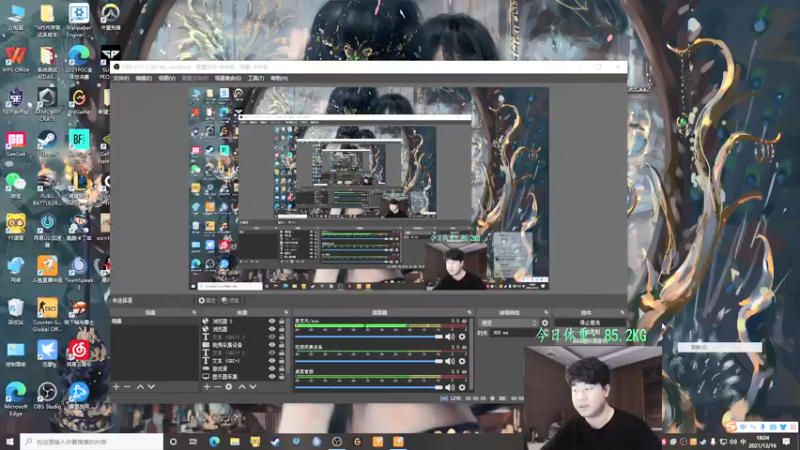Open the 工具(T) menu in OBS
The width and height of the screenshot is (800, 450).
point(256,79)
